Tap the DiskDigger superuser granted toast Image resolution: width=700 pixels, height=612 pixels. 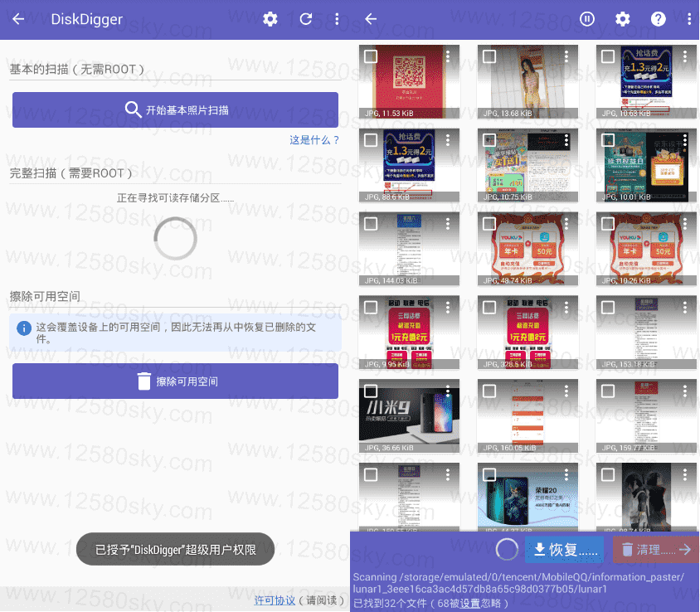[175, 549]
